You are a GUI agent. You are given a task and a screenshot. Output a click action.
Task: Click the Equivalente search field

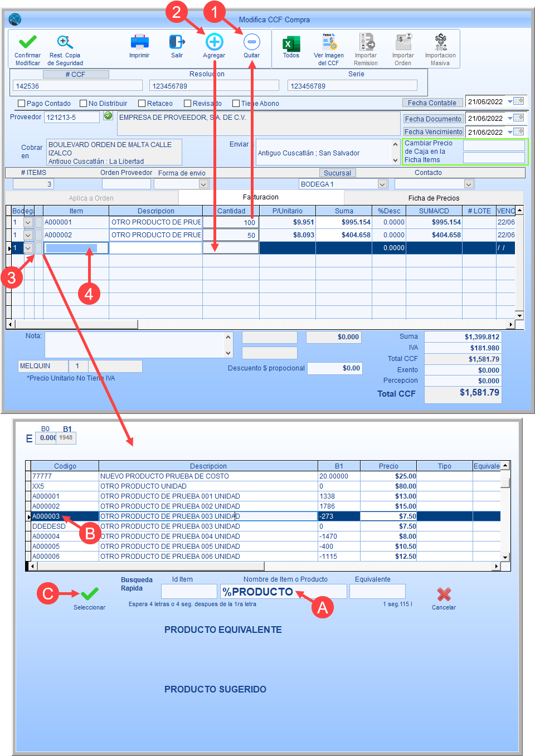[x=377, y=592]
